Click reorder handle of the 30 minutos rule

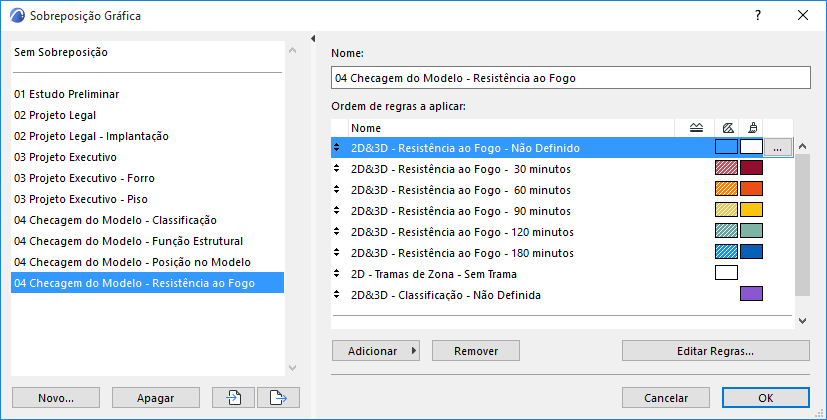tap(337, 169)
